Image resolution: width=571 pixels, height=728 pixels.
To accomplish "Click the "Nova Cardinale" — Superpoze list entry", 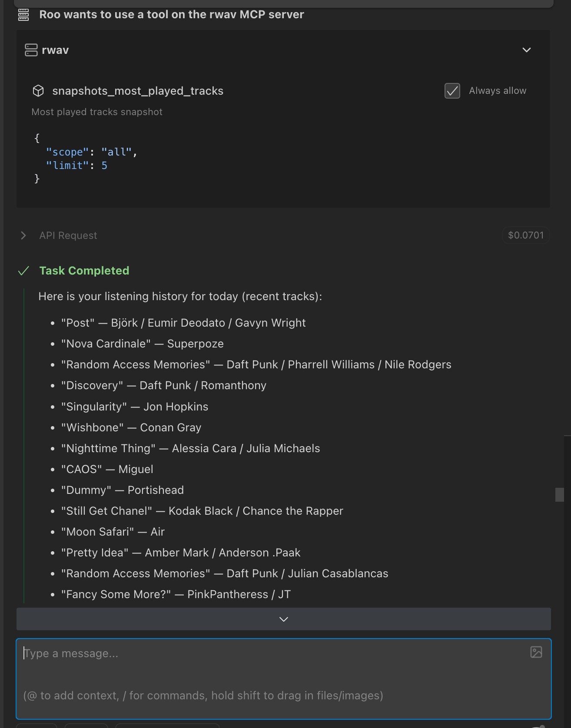I will click(143, 344).
